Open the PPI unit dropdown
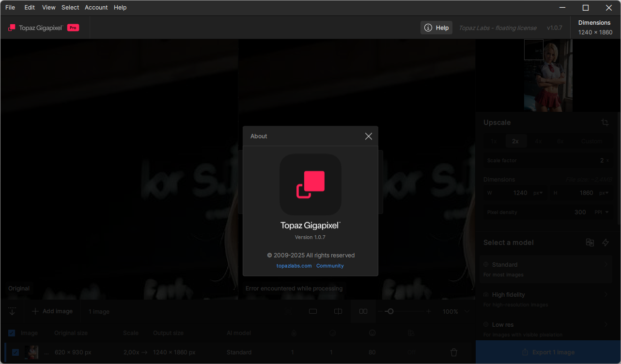The image size is (621, 364). [x=601, y=212]
